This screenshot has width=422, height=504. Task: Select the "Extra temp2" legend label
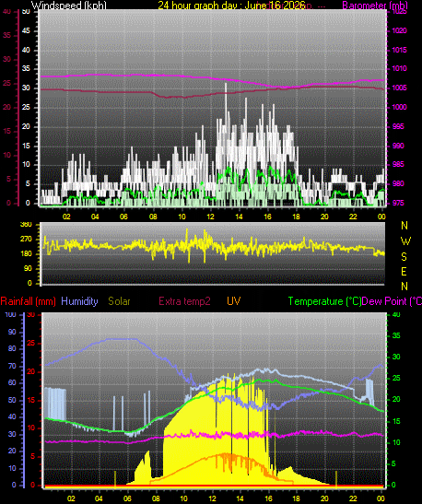pyautogui.click(x=184, y=301)
